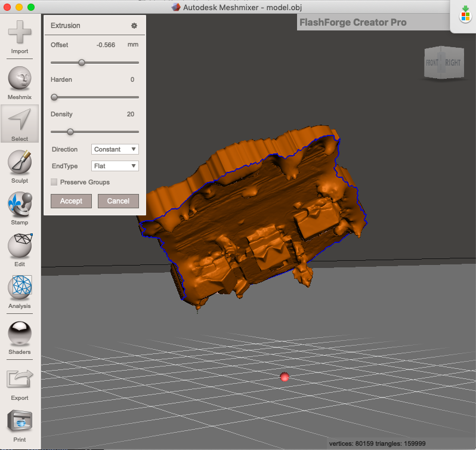The height and width of the screenshot is (450, 476).
Task: Click the FRONT face of view cube
Action: [432, 63]
